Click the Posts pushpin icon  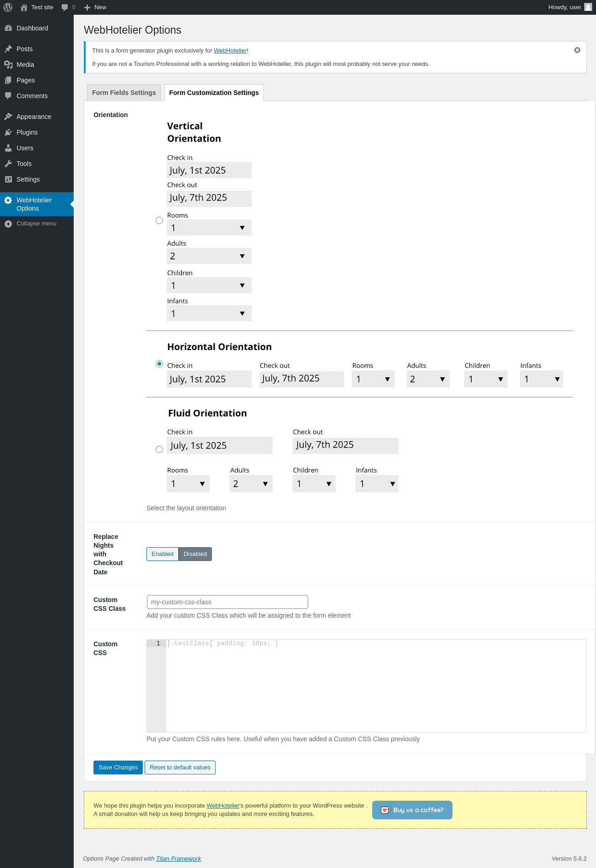point(8,49)
